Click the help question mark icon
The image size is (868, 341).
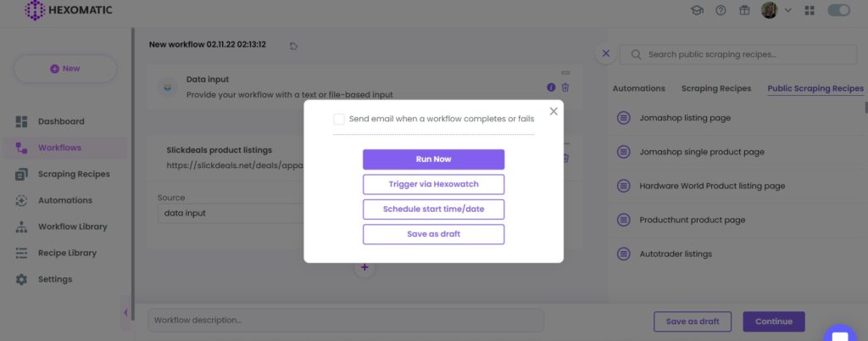pos(721,10)
